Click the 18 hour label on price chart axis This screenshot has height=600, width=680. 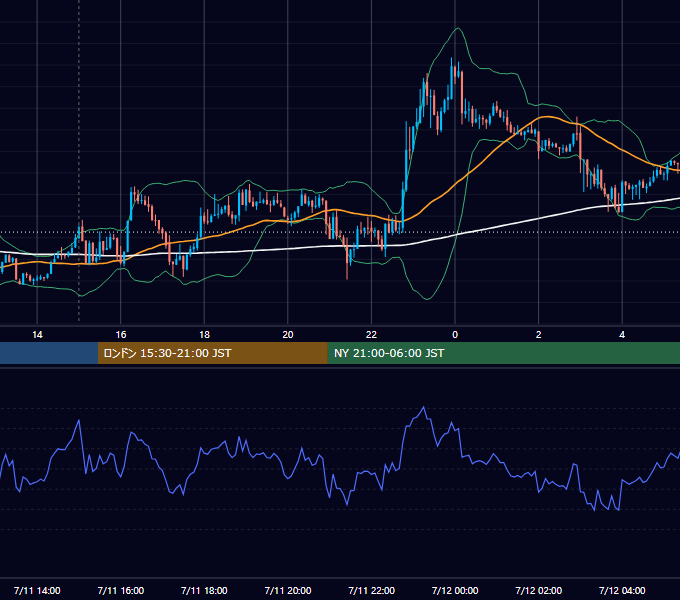coord(204,335)
